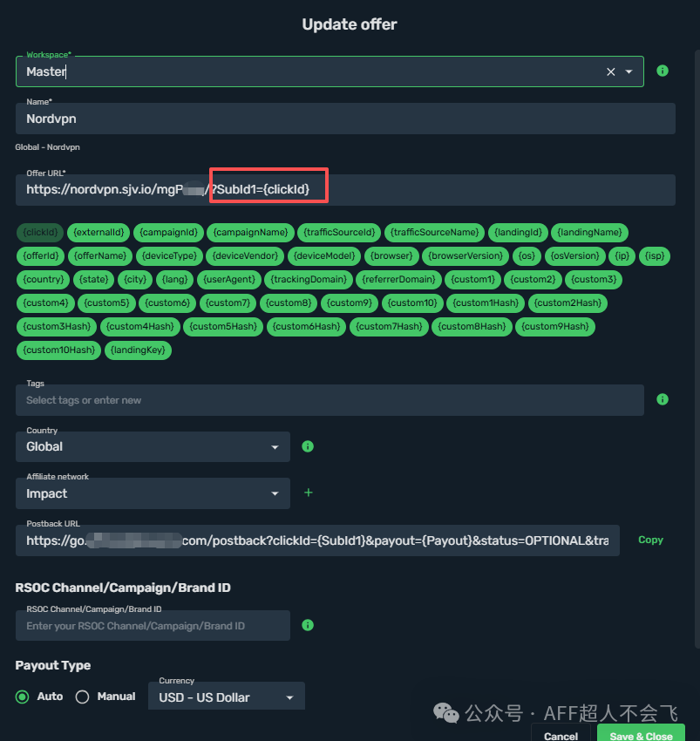Image resolution: width=700 pixels, height=741 pixels.
Task: Insert {custom10} token
Action: coord(412,303)
